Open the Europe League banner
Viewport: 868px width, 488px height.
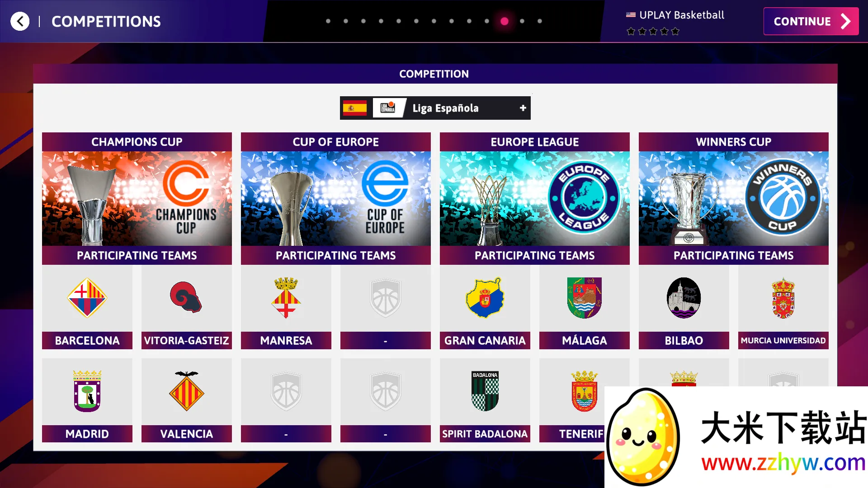pos(535,198)
